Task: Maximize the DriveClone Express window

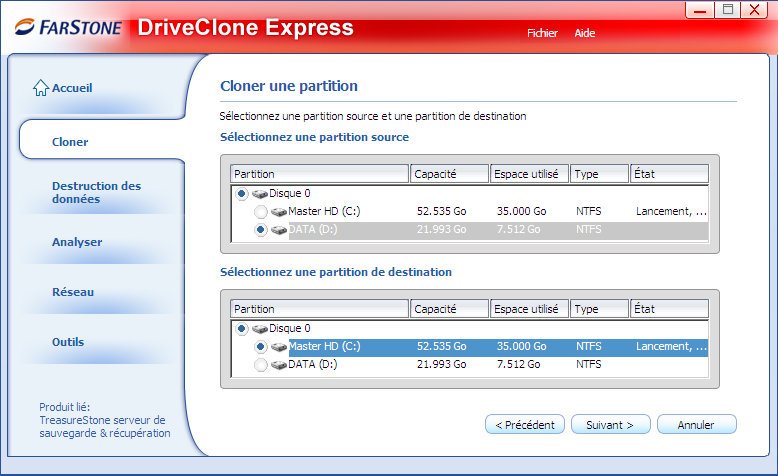Action: 727,10
